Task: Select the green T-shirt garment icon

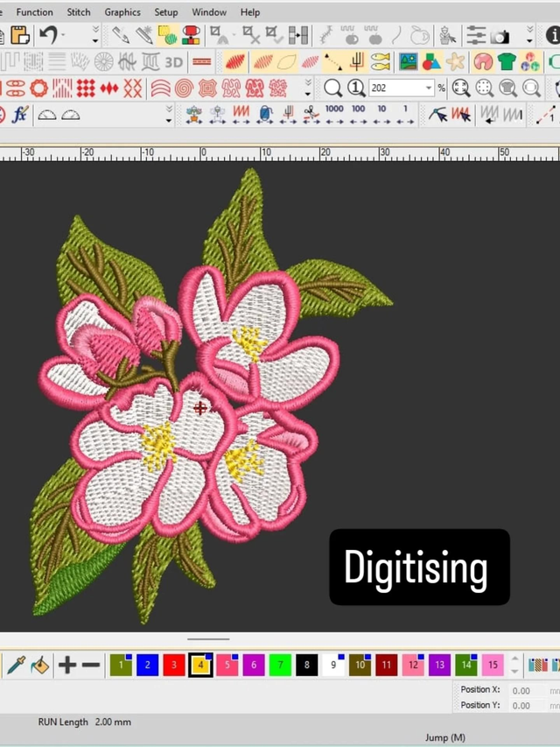Action: (x=507, y=62)
